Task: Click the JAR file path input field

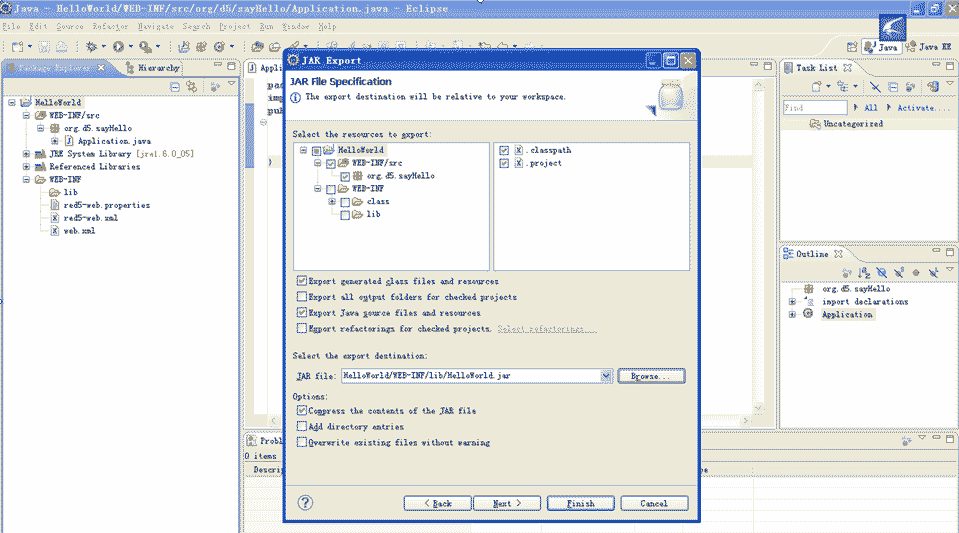Action: point(471,376)
